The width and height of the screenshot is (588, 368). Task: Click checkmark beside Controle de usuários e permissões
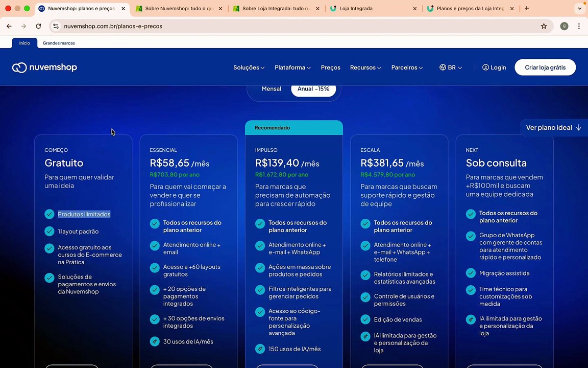tap(365, 297)
